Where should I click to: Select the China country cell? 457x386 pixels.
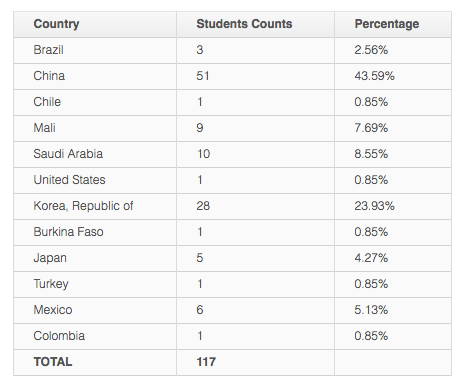[x=95, y=76]
